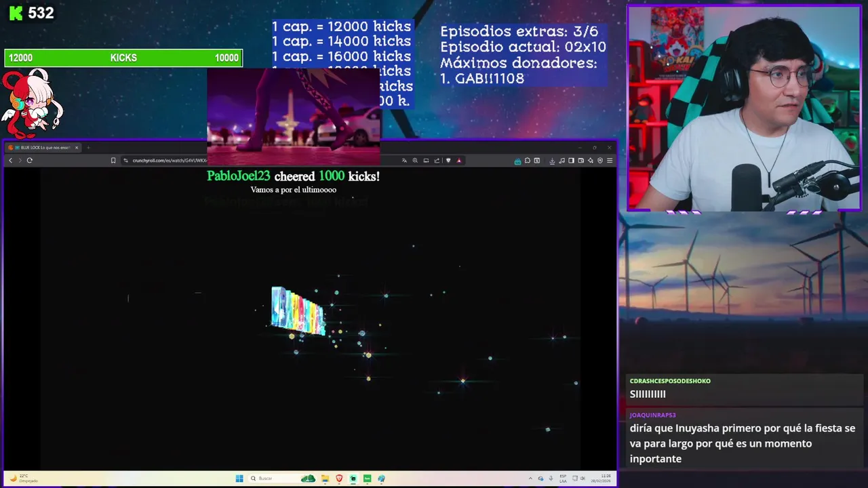This screenshot has height=488, width=868.
Task: Click the Crunchyroll video player area
Action: (310, 319)
